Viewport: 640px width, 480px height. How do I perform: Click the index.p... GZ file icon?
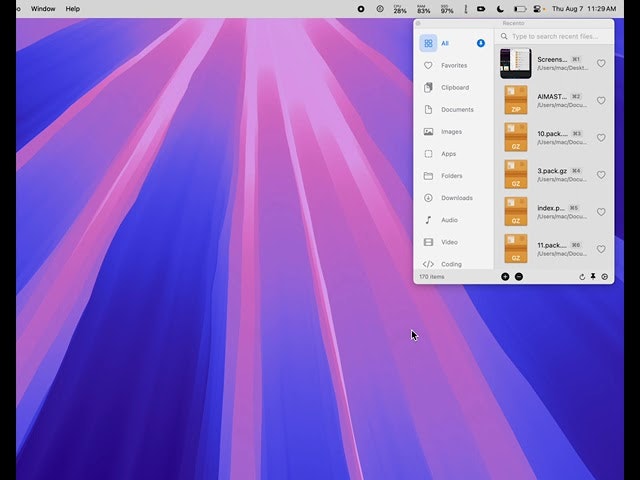(516, 211)
